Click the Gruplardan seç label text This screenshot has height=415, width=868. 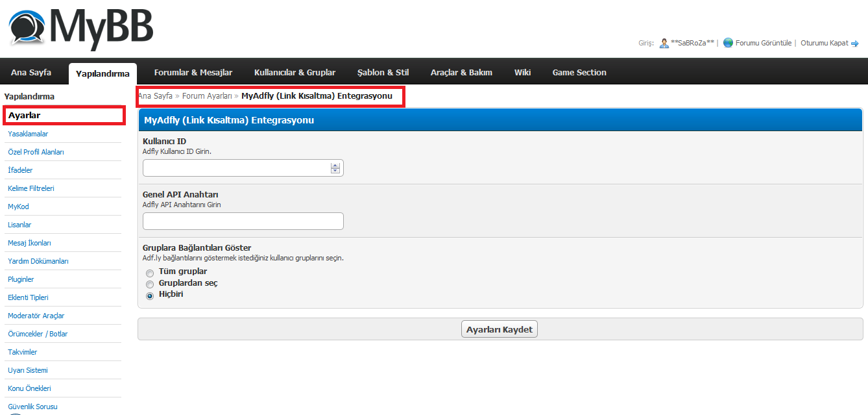[x=188, y=283]
